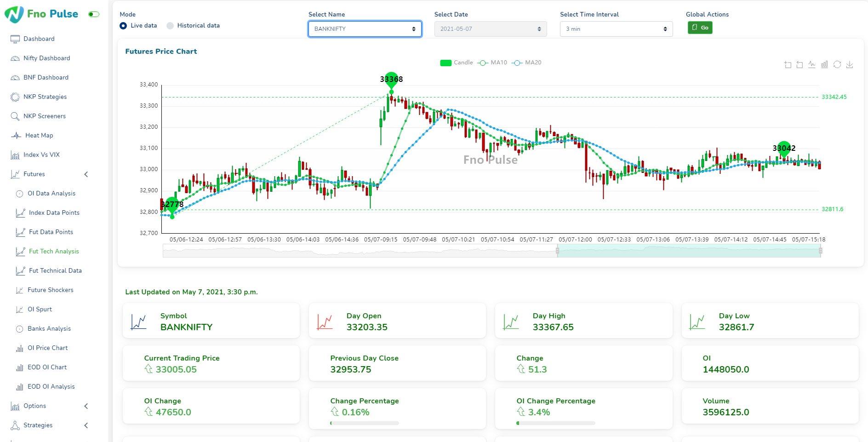Toggle the MA10 series in legend
868x442 pixels.
click(492, 63)
